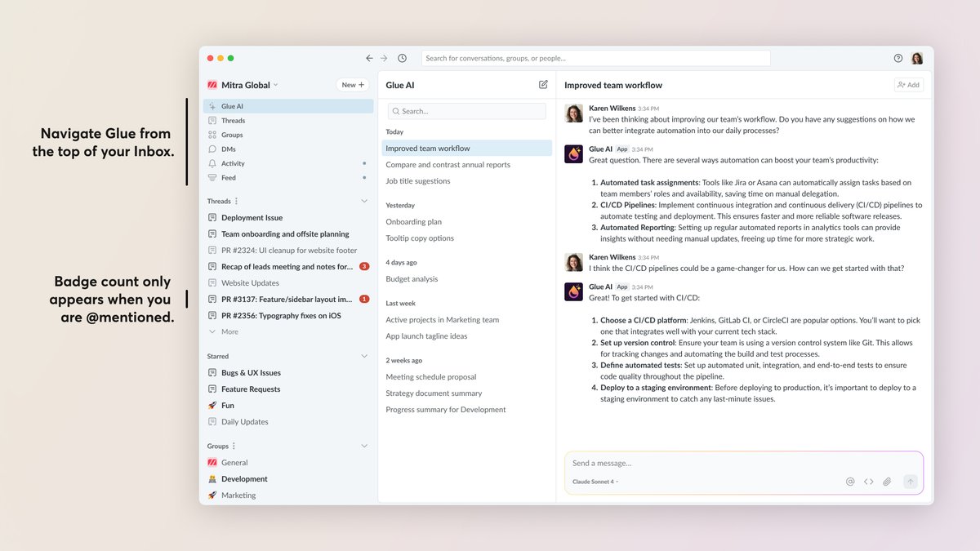Image resolution: width=980 pixels, height=551 pixels.
Task: Open Groups section options menu
Action: [x=234, y=446]
